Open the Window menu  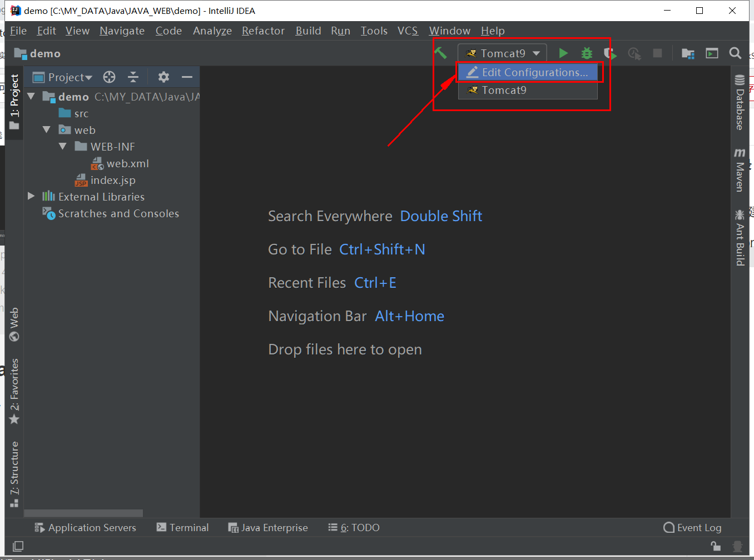(450, 31)
